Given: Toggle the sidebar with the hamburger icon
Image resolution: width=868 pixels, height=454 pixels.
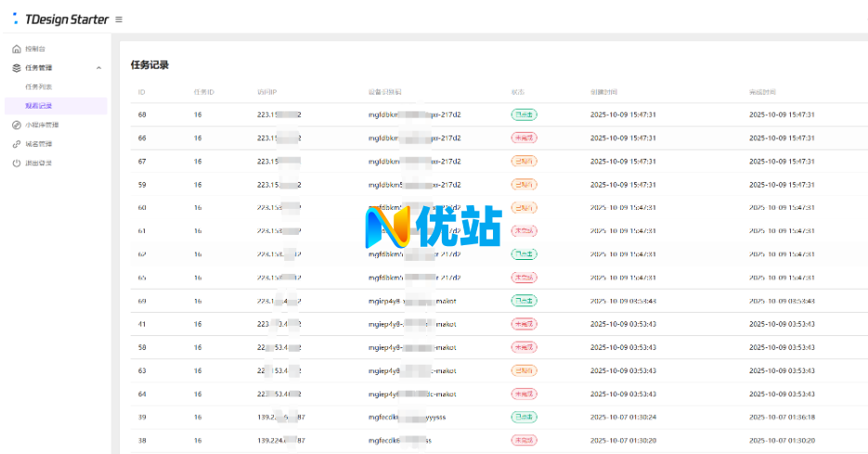Looking at the screenshot, I should point(119,19).
